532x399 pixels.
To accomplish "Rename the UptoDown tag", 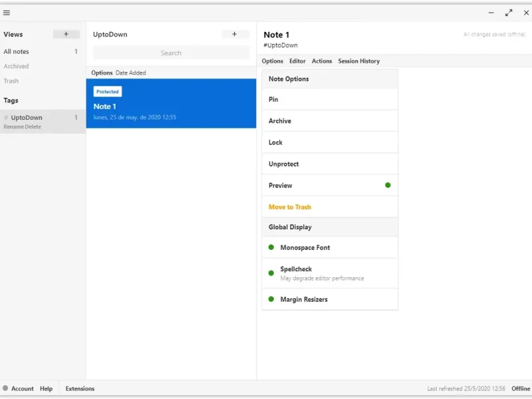I will 13,127.
